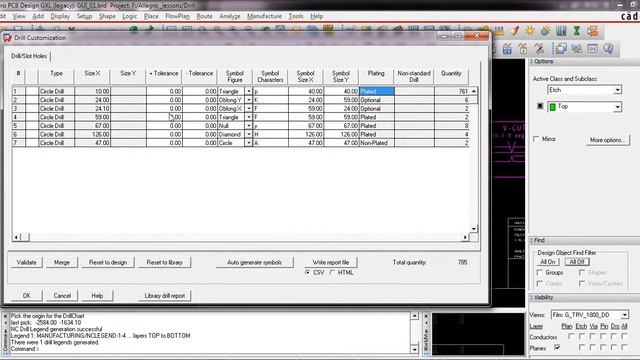Click the command window scroll up arrow
Image resolution: width=640 pixels, height=360 pixels.
414,316
